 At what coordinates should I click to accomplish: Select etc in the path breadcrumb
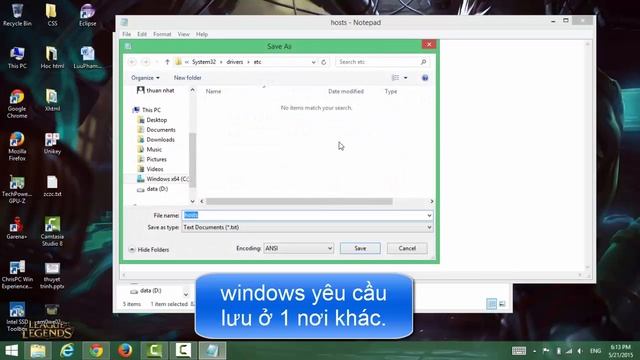[258, 62]
